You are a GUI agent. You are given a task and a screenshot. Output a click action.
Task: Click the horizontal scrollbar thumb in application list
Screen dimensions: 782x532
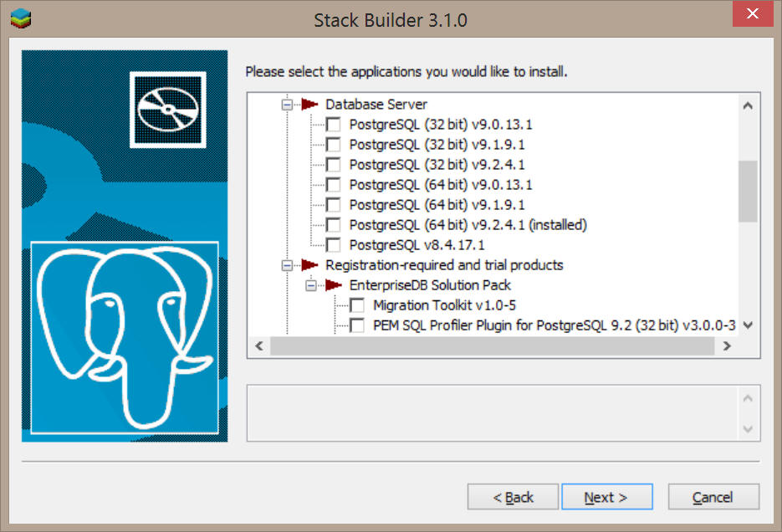click(x=493, y=346)
